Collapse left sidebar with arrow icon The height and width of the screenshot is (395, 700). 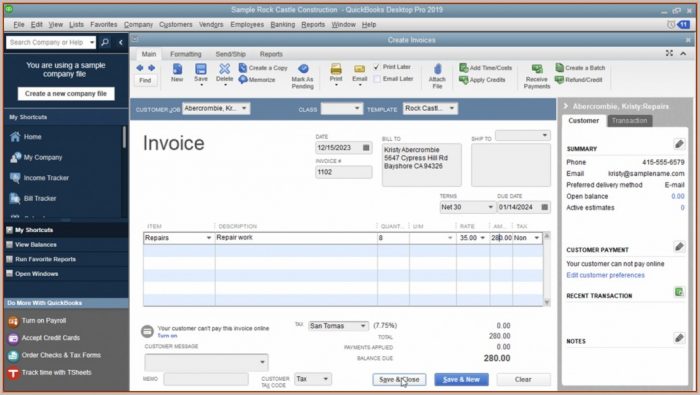[121, 42]
